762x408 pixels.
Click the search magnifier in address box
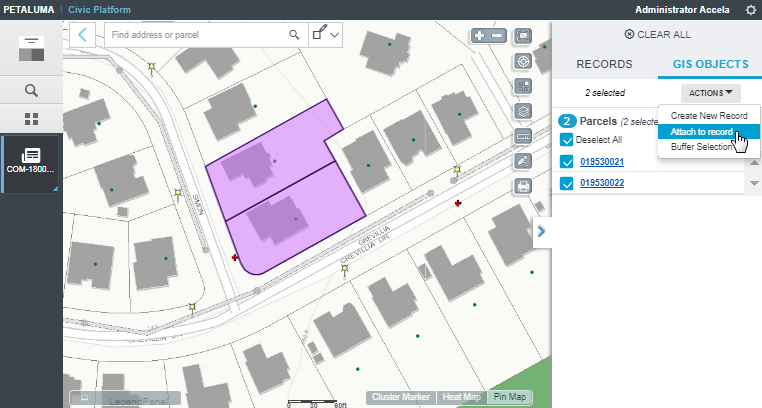tap(294, 34)
